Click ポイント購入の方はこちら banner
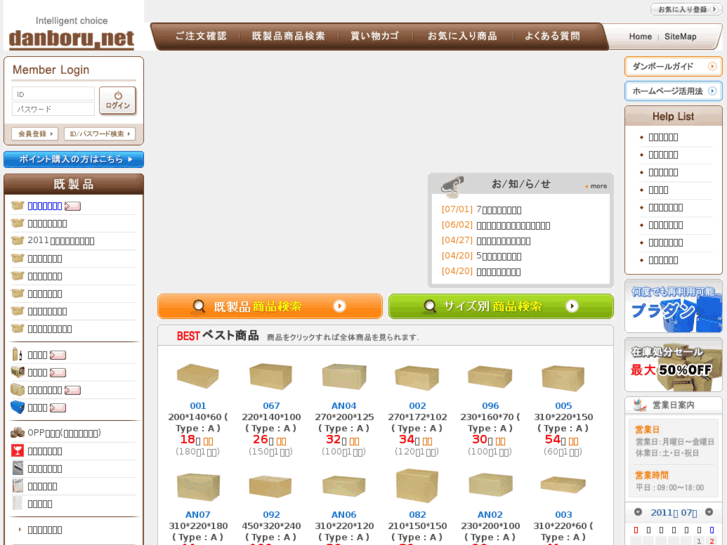Image resolution: width=727 pixels, height=545 pixels. point(73,159)
